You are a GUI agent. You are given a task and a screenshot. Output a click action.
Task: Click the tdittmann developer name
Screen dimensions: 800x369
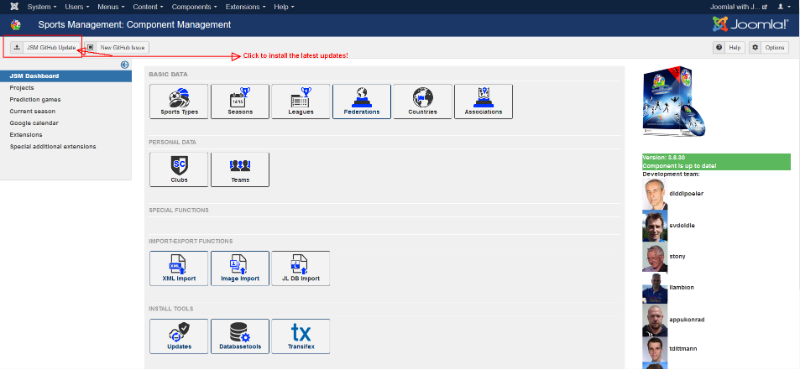click(x=683, y=349)
